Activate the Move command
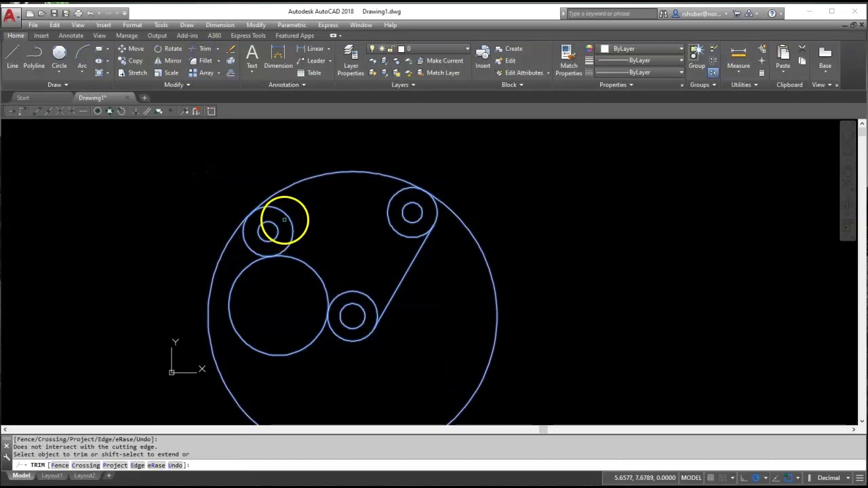Image resolution: width=868 pixels, height=488 pixels. [130, 49]
